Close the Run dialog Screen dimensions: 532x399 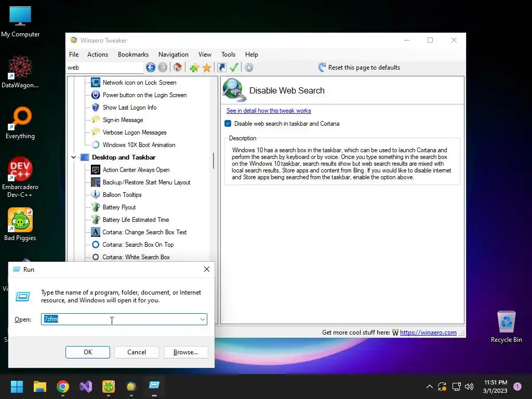pyautogui.click(x=207, y=270)
